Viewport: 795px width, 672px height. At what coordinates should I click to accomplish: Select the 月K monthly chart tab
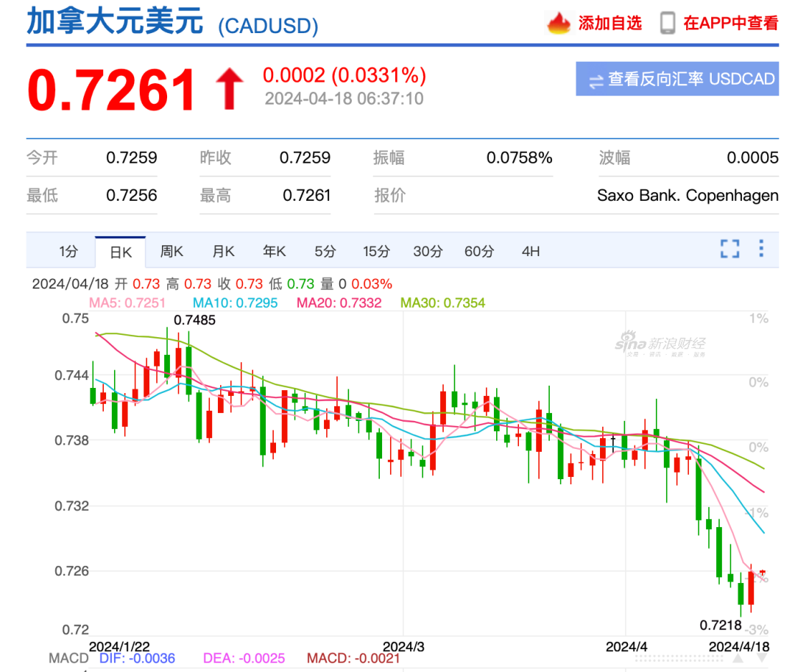tap(223, 252)
